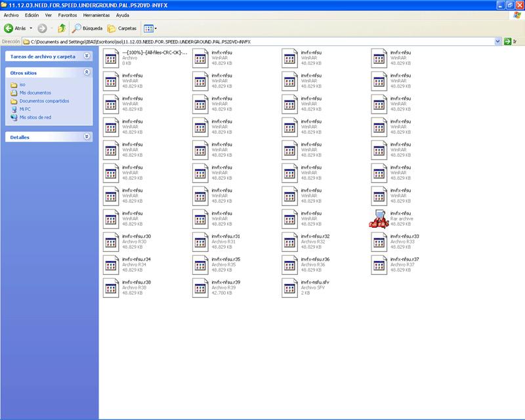Screen dimensions: 525x420
Task: Open the Herramientas menu
Action: click(96, 15)
